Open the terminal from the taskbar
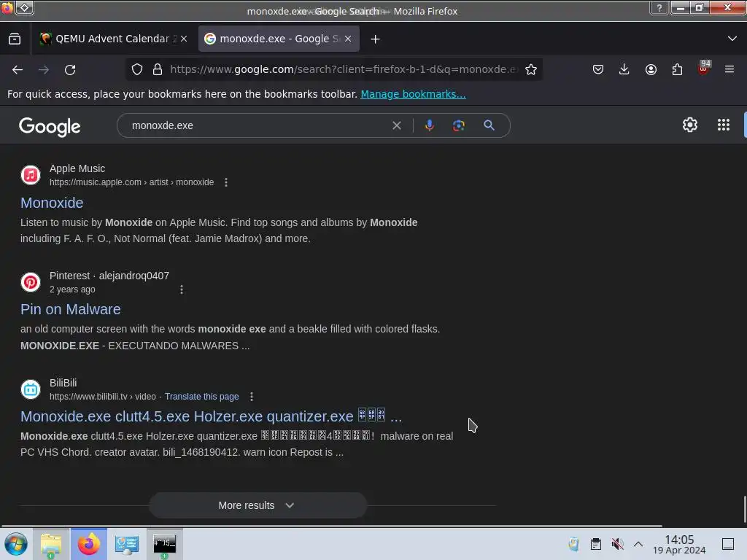 tap(164, 544)
